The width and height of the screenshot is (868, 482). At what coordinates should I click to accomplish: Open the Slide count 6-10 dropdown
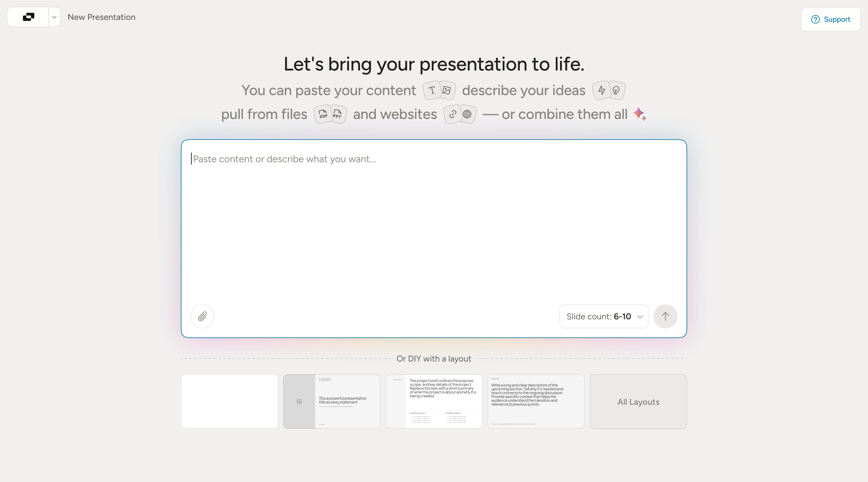click(604, 316)
